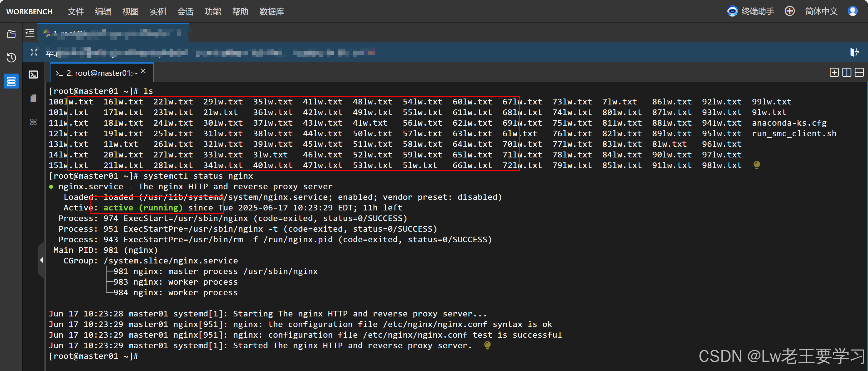This screenshot has width=868, height=371.
Task: Open the 数据库 menu
Action: pyautogui.click(x=272, y=12)
